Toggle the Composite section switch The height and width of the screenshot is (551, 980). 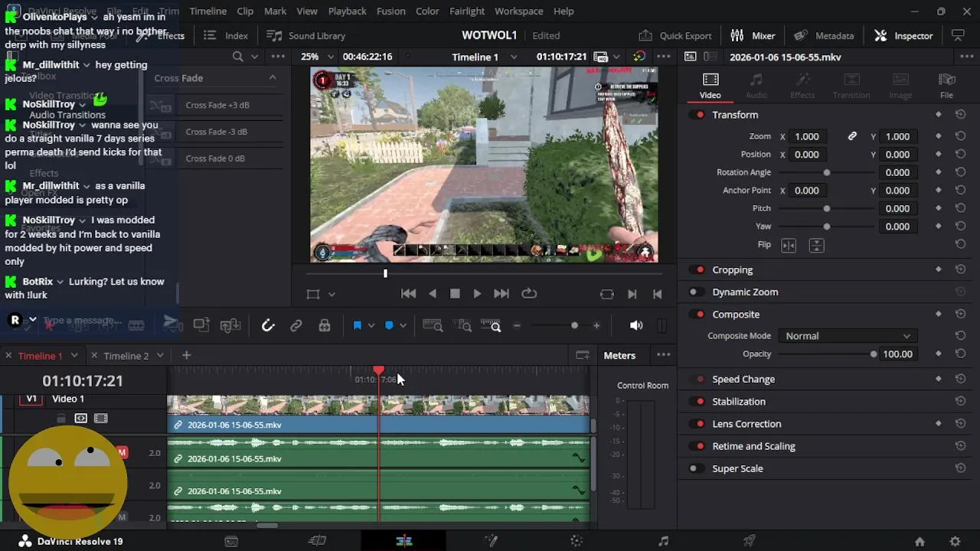tap(698, 315)
